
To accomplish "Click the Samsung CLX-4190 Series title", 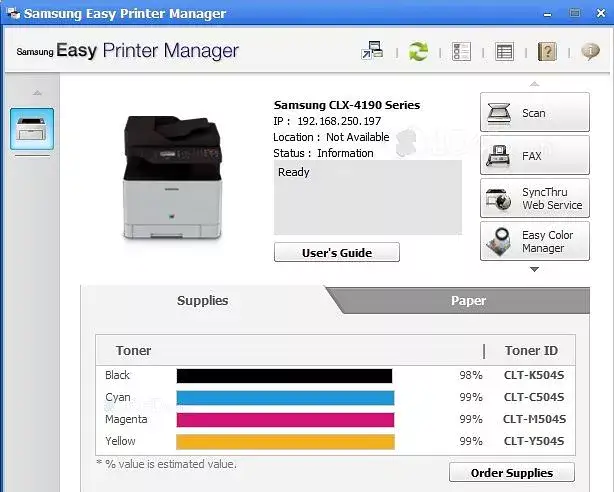I will [x=347, y=105].
